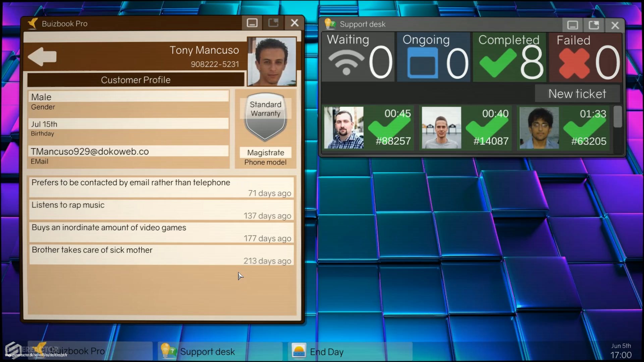Click the Magistrate phone model button
Screen dimensions: 644x362
click(265, 153)
